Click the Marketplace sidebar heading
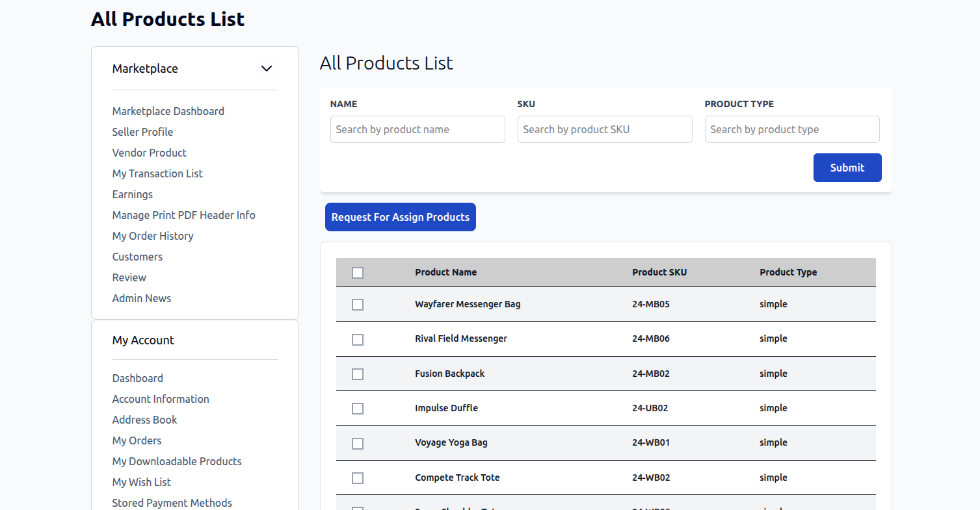980x510 pixels. (x=145, y=68)
